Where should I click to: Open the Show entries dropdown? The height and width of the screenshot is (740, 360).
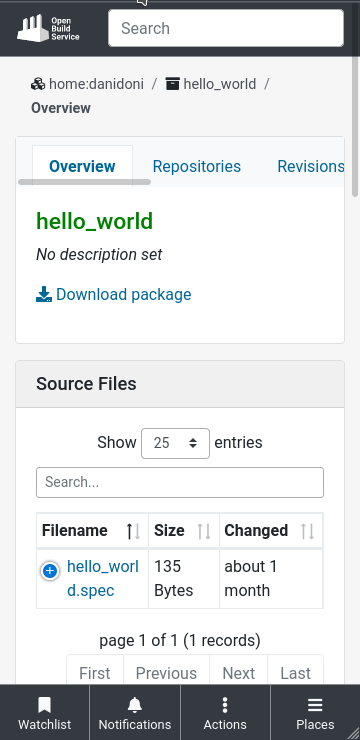click(175, 443)
